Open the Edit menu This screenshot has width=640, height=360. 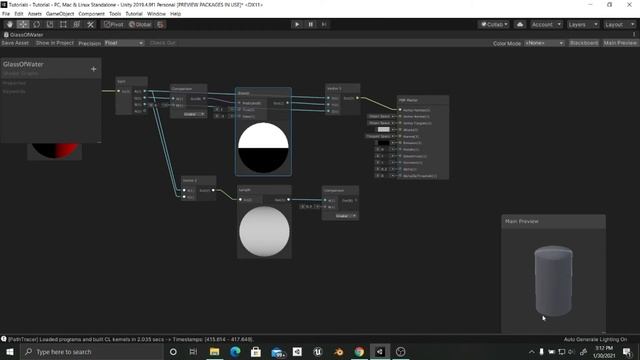tap(19, 13)
